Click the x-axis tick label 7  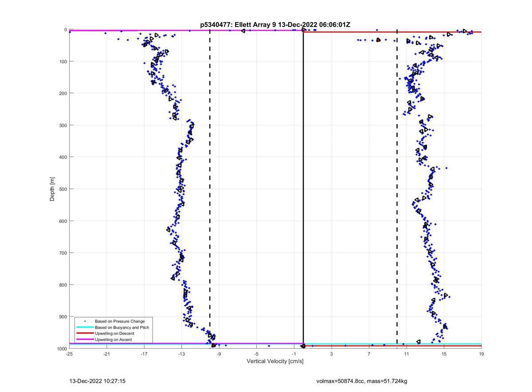pyautogui.click(x=369, y=354)
